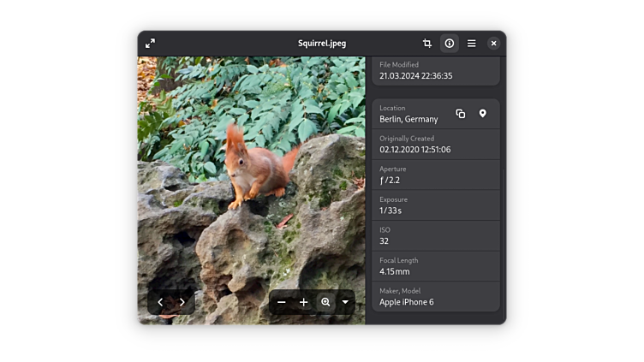Select the File Modified date row
This screenshot has width=644, height=362.
pyautogui.click(x=436, y=71)
